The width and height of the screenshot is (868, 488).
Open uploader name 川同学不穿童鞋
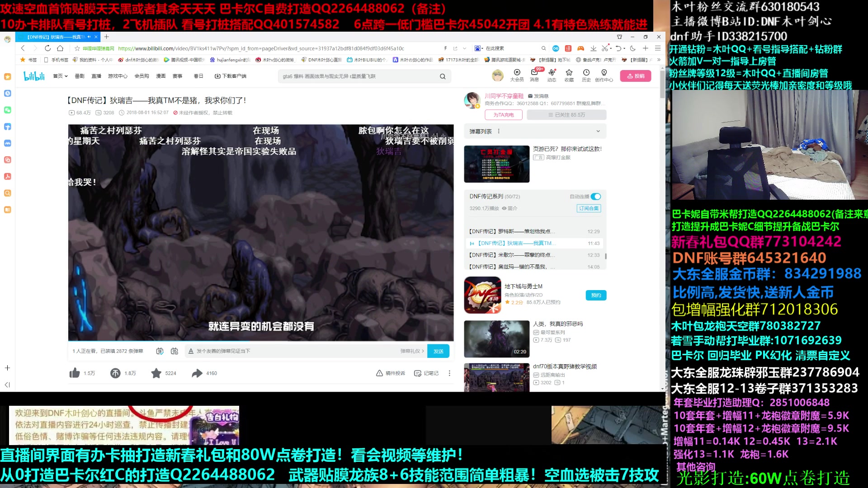504,96
